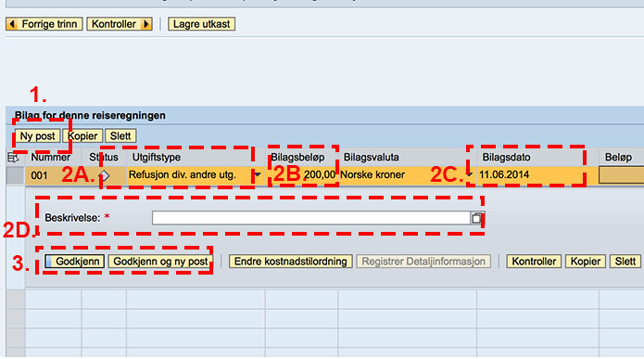644x359 pixels.
Task: Click the Beskrivelse text input
Action: click(x=311, y=218)
